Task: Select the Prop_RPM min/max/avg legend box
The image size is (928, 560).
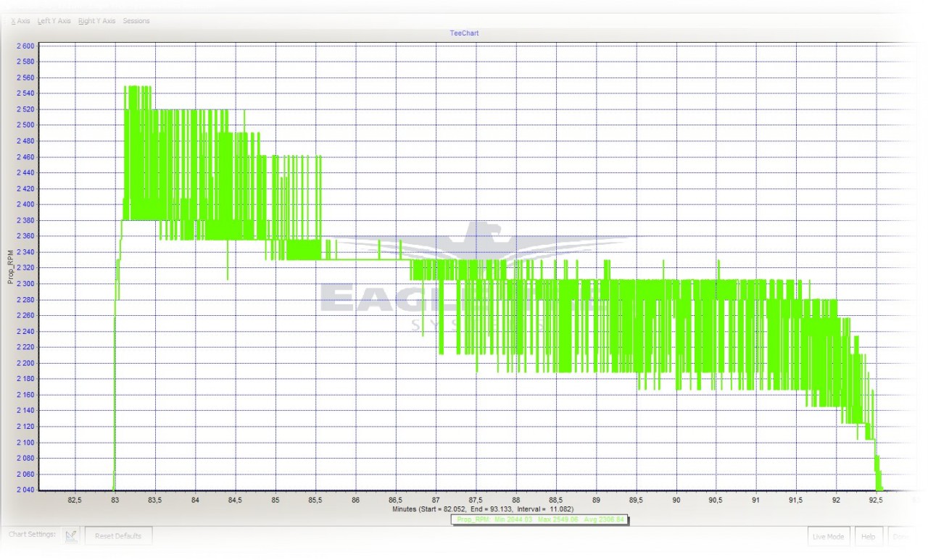Action: [x=540, y=519]
